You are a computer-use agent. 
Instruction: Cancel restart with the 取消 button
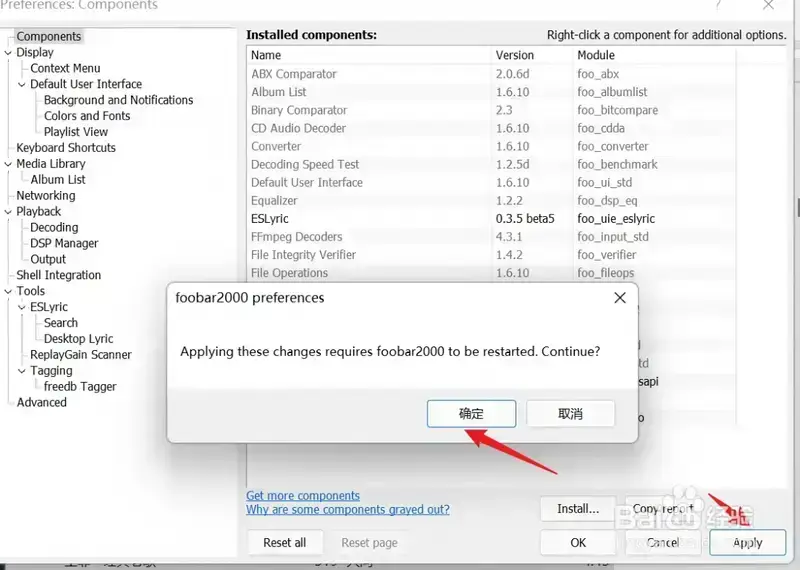[x=570, y=414]
